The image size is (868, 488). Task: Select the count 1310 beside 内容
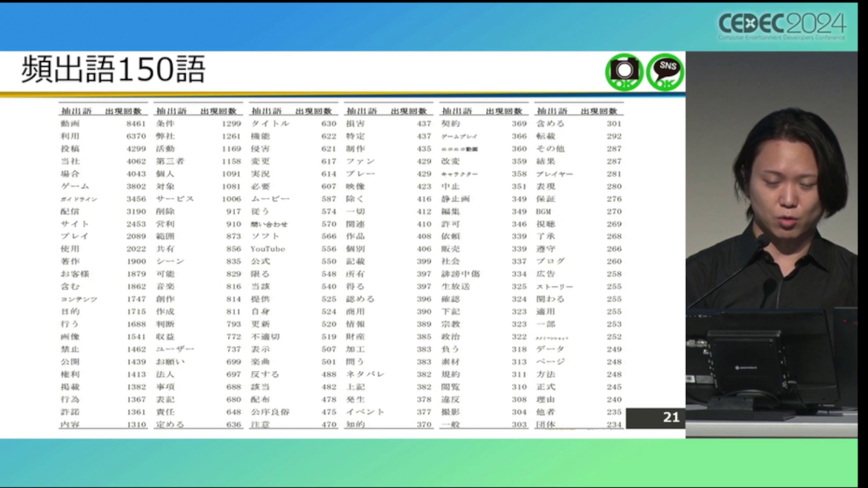[136, 424]
